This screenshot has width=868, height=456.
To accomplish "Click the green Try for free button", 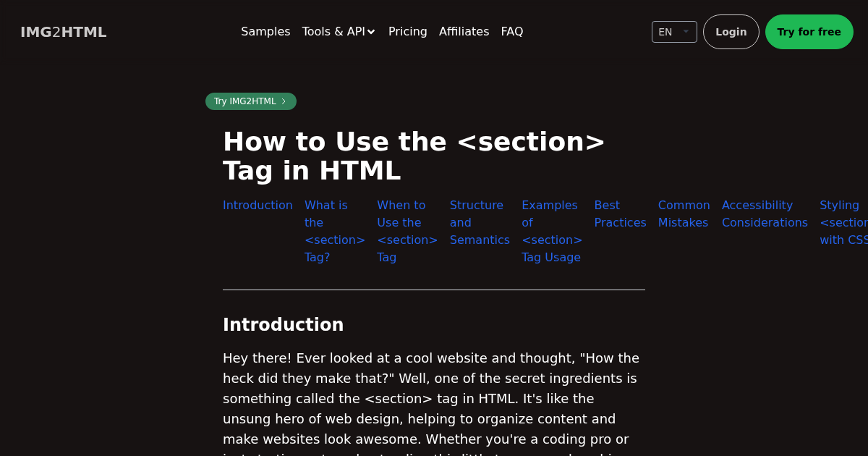I will (809, 32).
